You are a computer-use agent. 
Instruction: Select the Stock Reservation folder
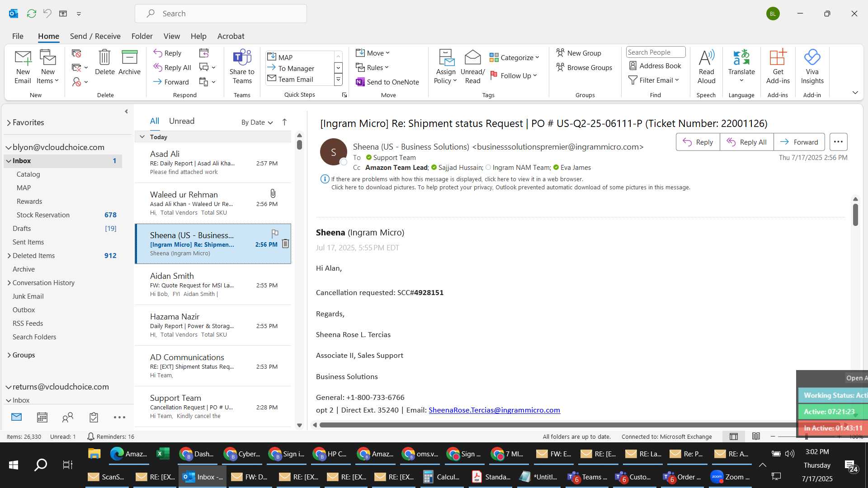point(63,215)
